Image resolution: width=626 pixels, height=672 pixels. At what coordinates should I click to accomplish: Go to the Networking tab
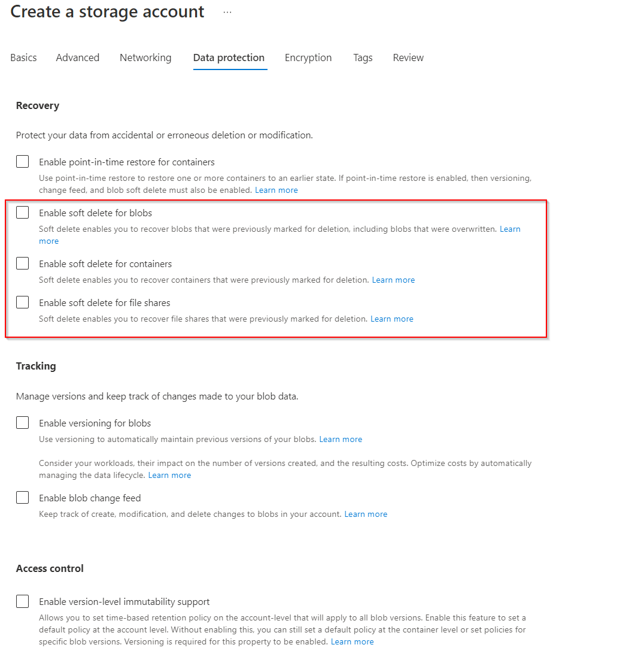145,57
